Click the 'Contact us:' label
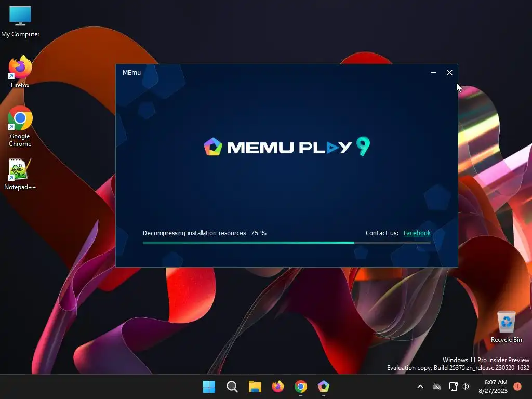 coord(382,233)
